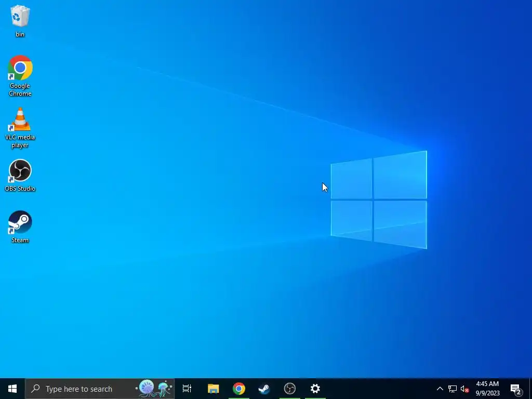The height and width of the screenshot is (399, 532).
Task: Show hidden system tray icons
Action: 440,389
